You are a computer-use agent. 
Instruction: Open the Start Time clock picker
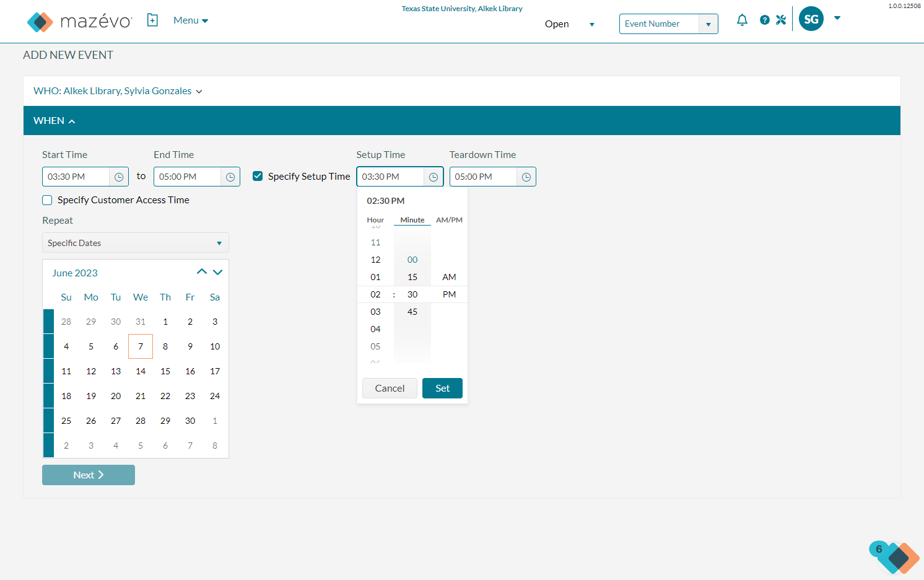119,177
